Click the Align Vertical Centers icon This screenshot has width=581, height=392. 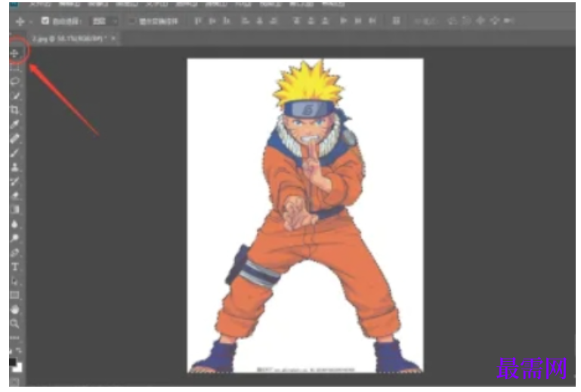click(x=212, y=20)
